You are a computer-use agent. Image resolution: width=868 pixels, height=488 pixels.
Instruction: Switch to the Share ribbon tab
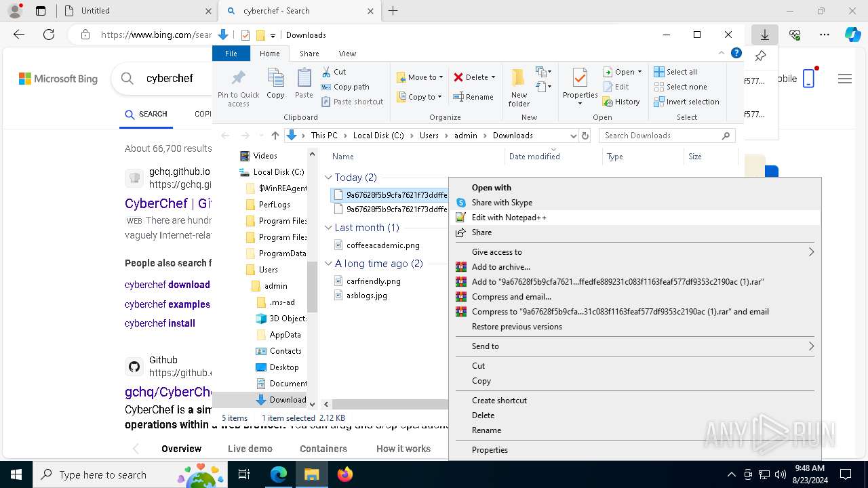[309, 54]
